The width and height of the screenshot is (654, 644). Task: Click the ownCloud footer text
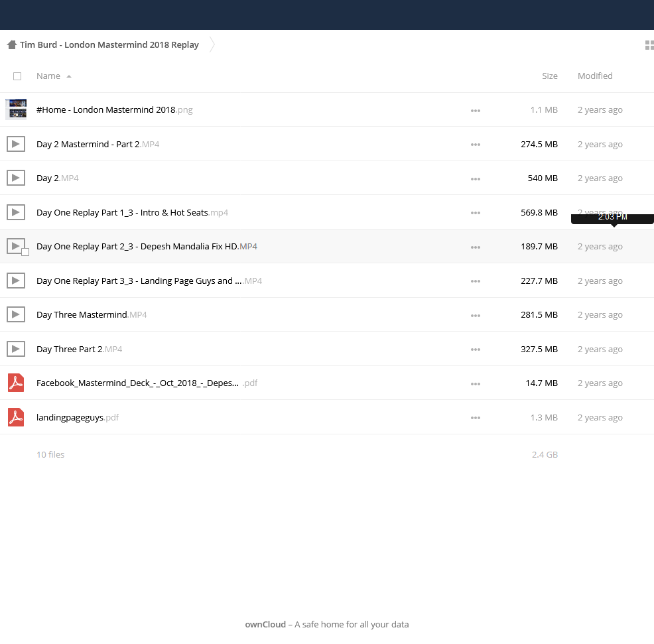[326, 624]
